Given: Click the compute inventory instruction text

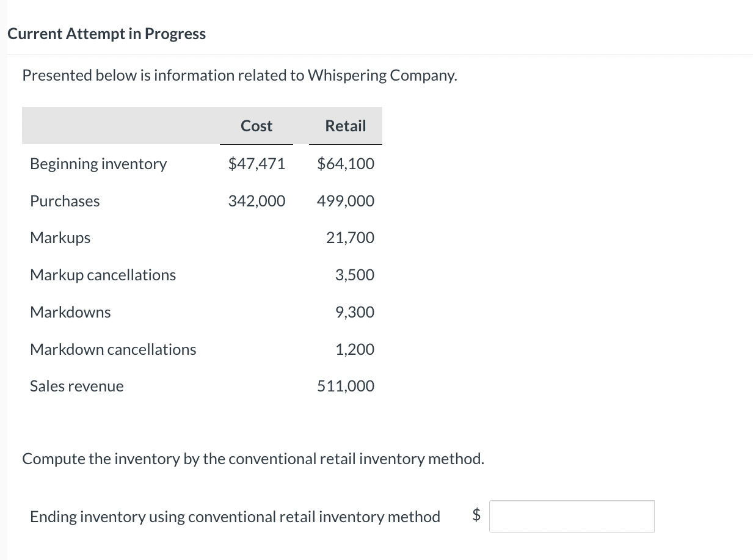Looking at the screenshot, I should coord(253,458).
